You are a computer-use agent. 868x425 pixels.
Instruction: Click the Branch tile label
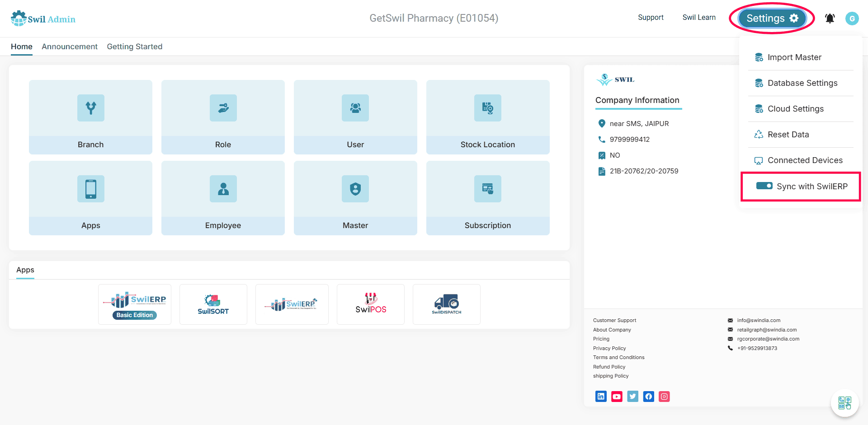pyautogui.click(x=91, y=145)
